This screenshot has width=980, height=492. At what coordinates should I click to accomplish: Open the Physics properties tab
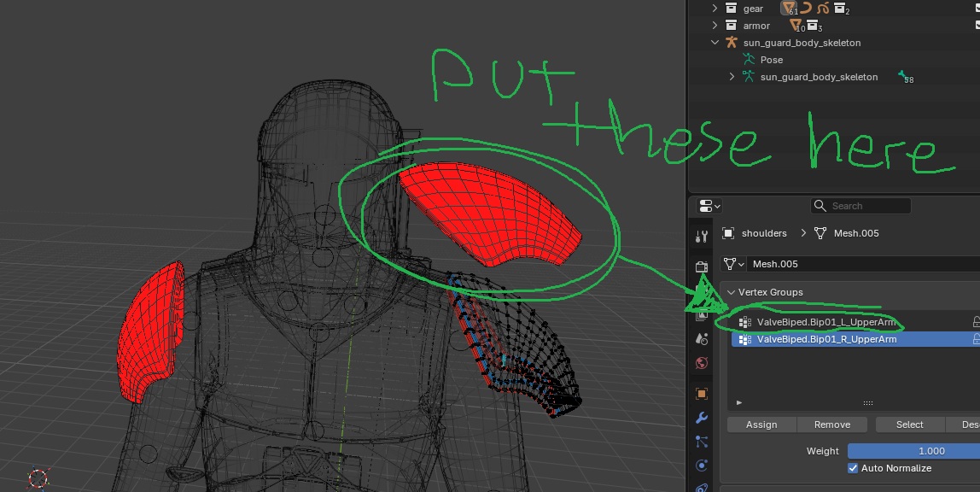701,466
